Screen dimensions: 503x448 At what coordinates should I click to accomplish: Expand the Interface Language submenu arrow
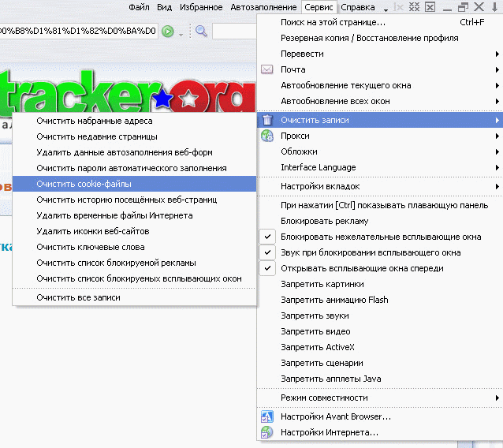tap(497, 167)
